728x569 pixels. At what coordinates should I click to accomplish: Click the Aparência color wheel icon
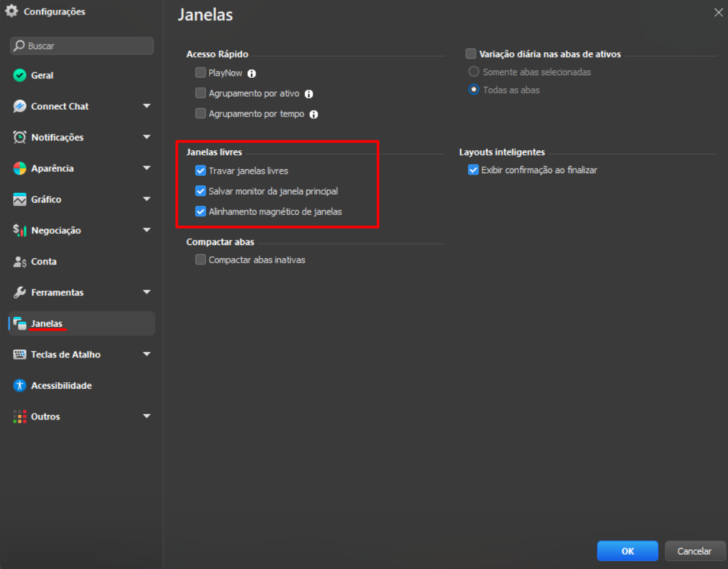tap(20, 169)
